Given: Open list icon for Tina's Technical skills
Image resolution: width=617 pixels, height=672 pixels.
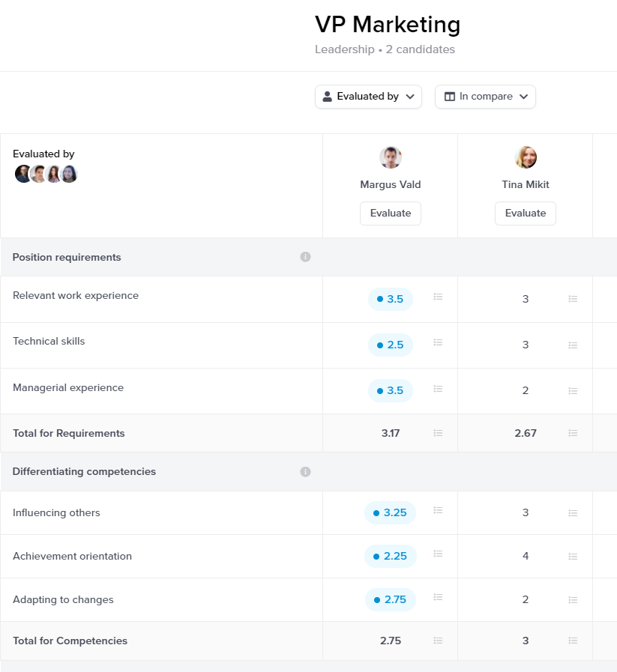Looking at the screenshot, I should 573,345.
